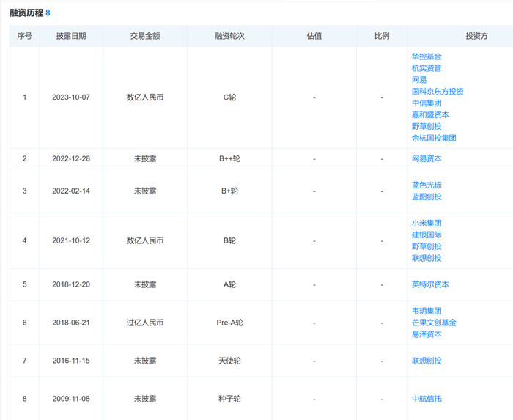Select the date cell 2022-02-14
Image resolution: width=513 pixels, height=420 pixels.
(x=71, y=191)
